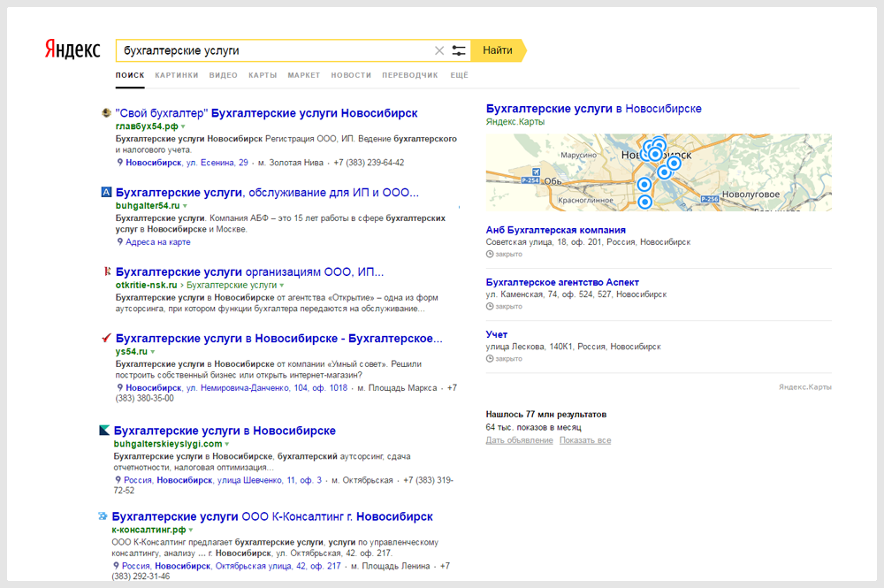Image resolution: width=884 pixels, height=588 pixels.
Task: Click clock icon under Учет listing
Action: click(490, 359)
